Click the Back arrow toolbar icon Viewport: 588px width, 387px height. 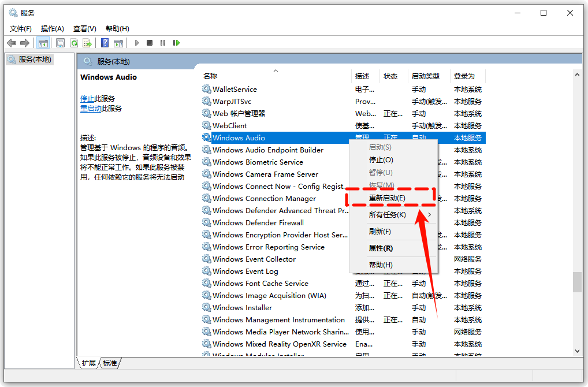[x=12, y=43]
